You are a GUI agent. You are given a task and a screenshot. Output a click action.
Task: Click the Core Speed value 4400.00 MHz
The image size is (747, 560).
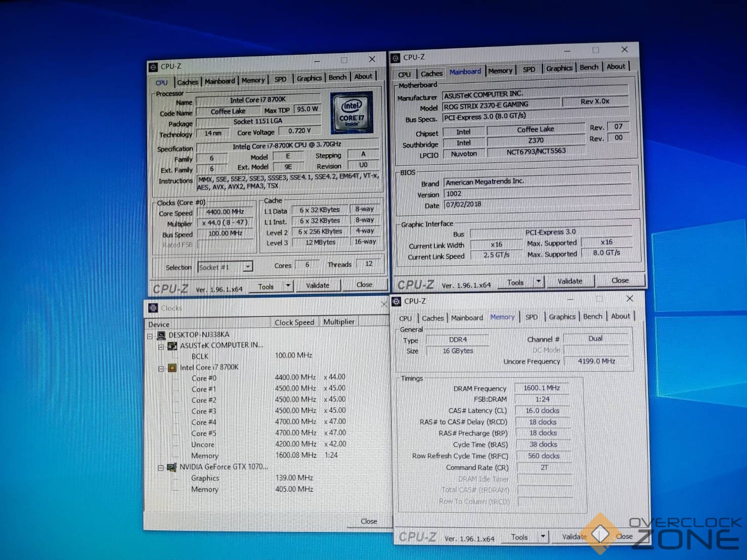225,212
